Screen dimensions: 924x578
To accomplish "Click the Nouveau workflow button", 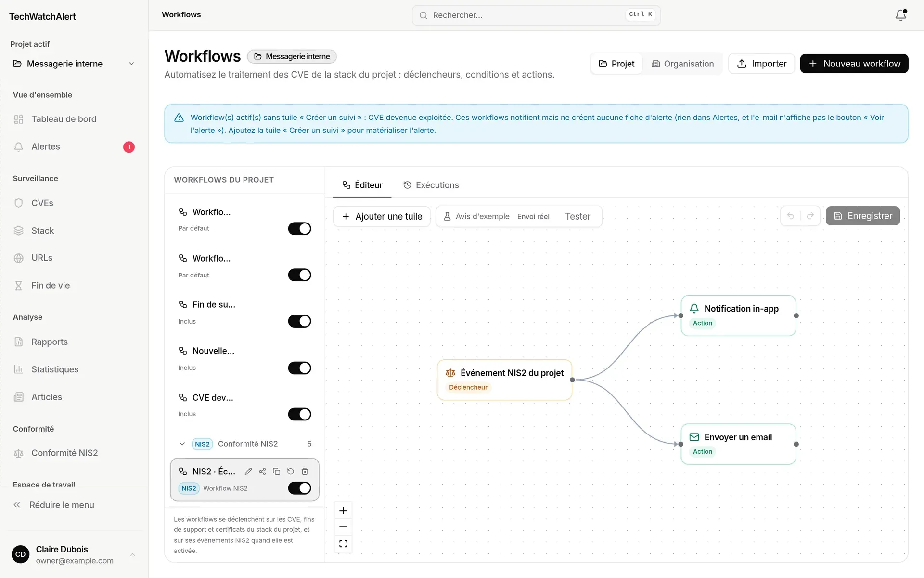I will click(854, 64).
